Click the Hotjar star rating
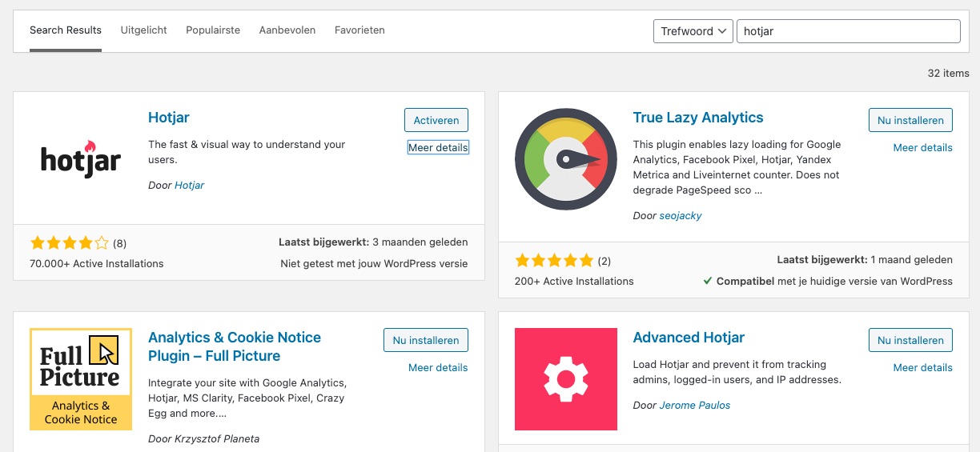Viewport: 980px width, 452px height. [x=69, y=243]
